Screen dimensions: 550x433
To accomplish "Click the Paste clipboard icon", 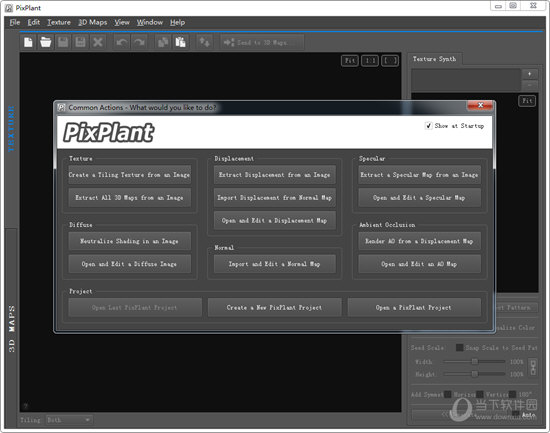I will click(x=180, y=42).
